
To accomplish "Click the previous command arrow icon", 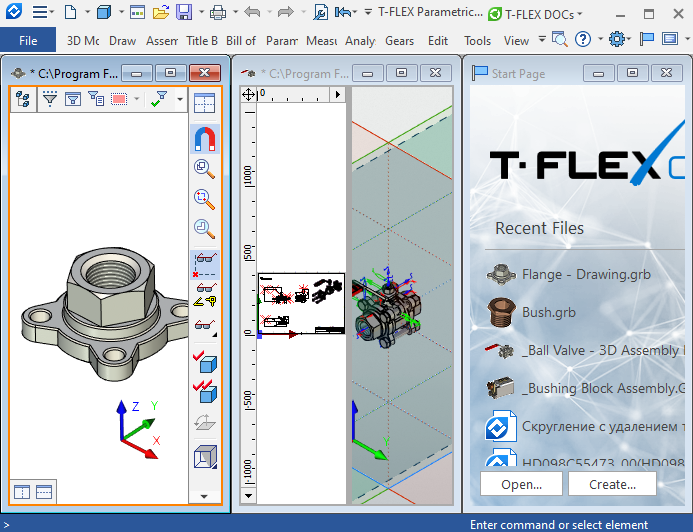I will coord(343,12).
